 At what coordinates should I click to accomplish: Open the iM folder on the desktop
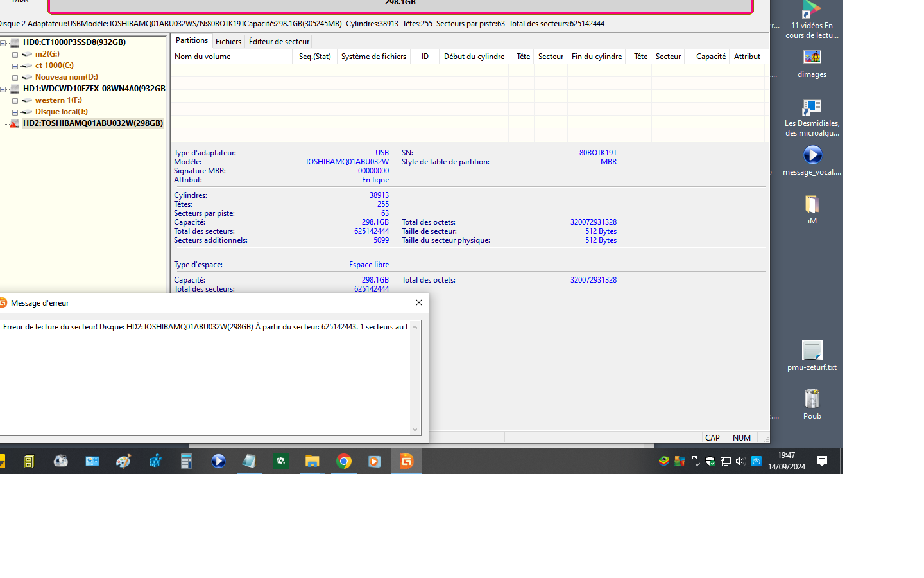coord(812,209)
